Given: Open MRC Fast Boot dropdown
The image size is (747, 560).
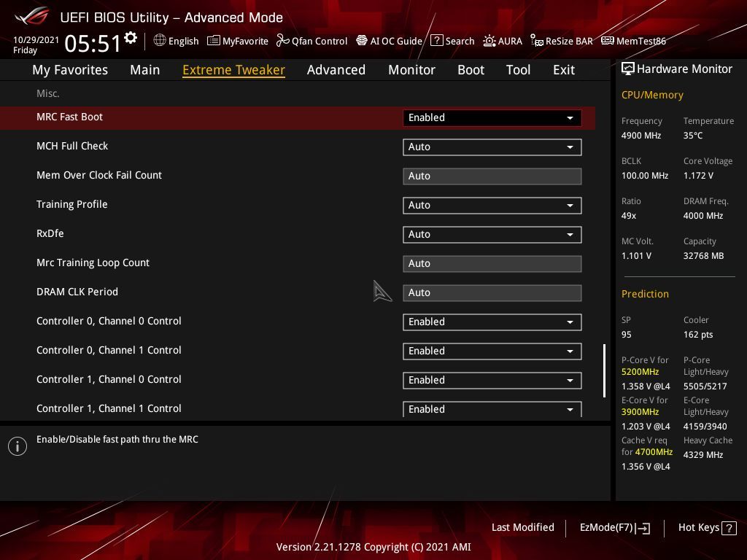Looking at the screenshot, I should (492, 118).
